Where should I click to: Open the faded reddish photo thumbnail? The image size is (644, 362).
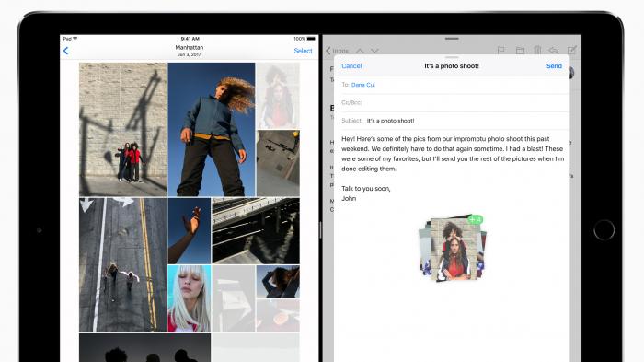(278, 316)
